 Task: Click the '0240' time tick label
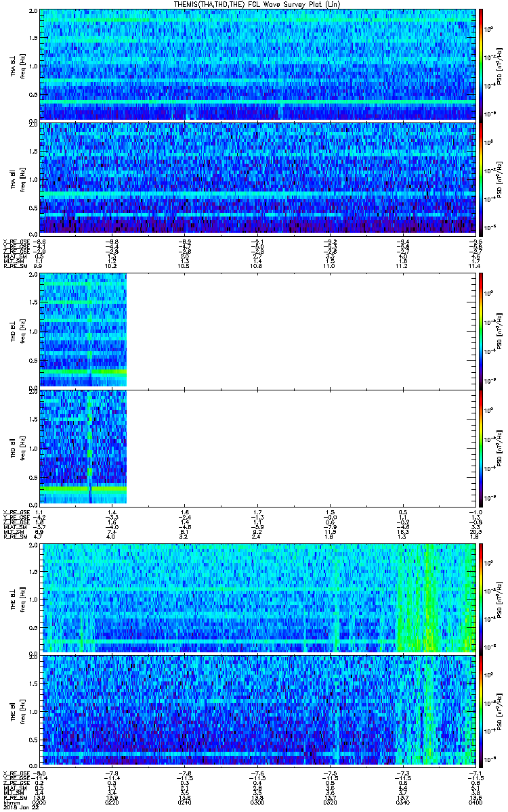(185, 801)
